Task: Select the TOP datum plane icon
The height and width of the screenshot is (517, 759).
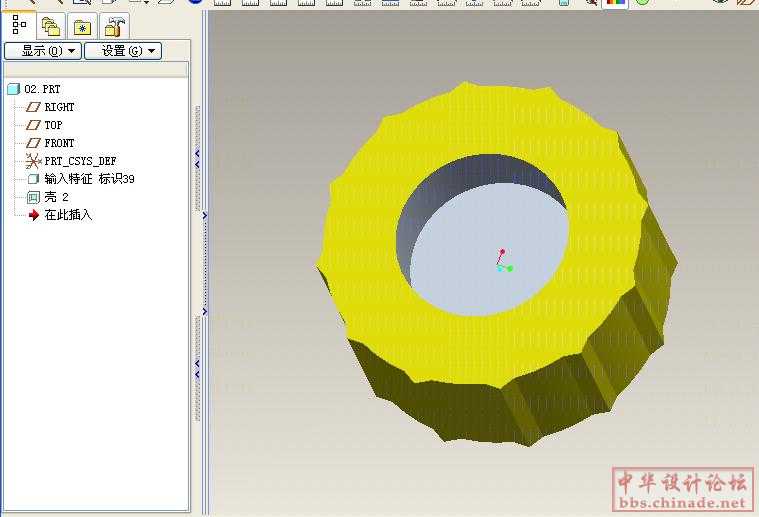Action: [x=33, y=125]
